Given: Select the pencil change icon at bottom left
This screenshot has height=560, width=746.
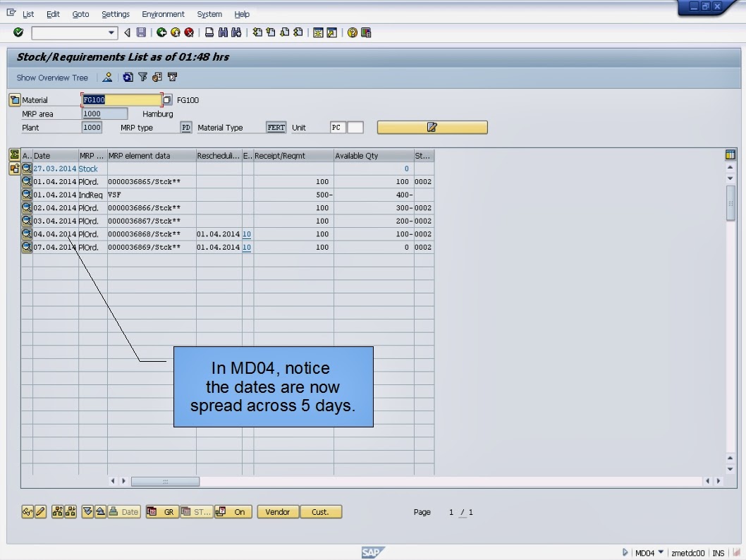Looking at the screenshot, I should pos(40,511).
